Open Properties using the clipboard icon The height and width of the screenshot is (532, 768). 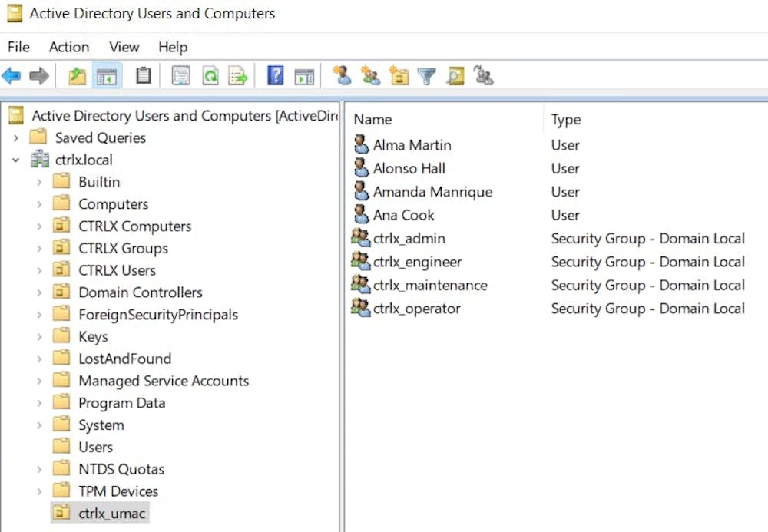coord(144,75)
